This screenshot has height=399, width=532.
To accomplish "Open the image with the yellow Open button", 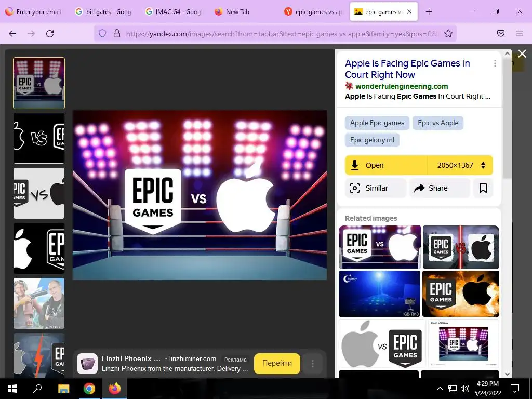I will point(386,165).
